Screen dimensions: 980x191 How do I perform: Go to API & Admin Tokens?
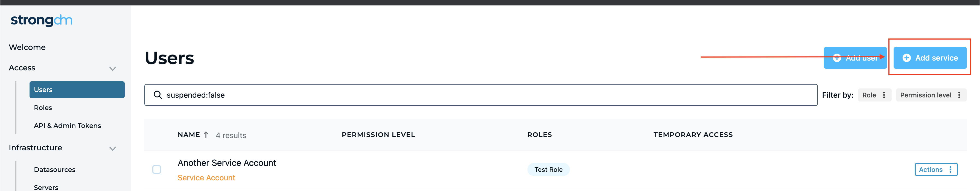pos(67,126)
